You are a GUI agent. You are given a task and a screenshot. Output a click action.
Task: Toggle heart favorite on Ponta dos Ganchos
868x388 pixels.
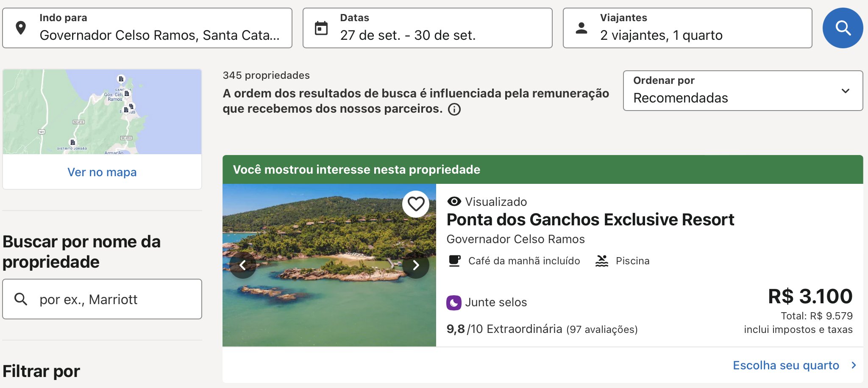click(416, 204)
